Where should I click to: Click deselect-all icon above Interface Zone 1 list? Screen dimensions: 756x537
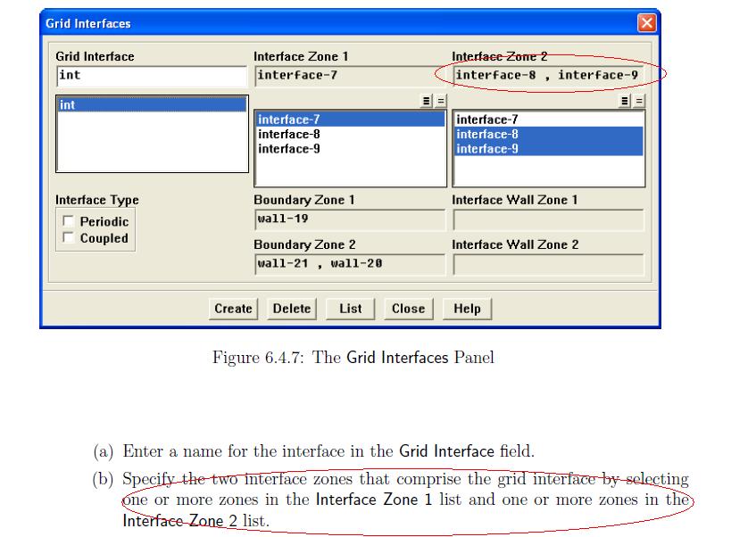pyautogui.click(x=440, y=102)
